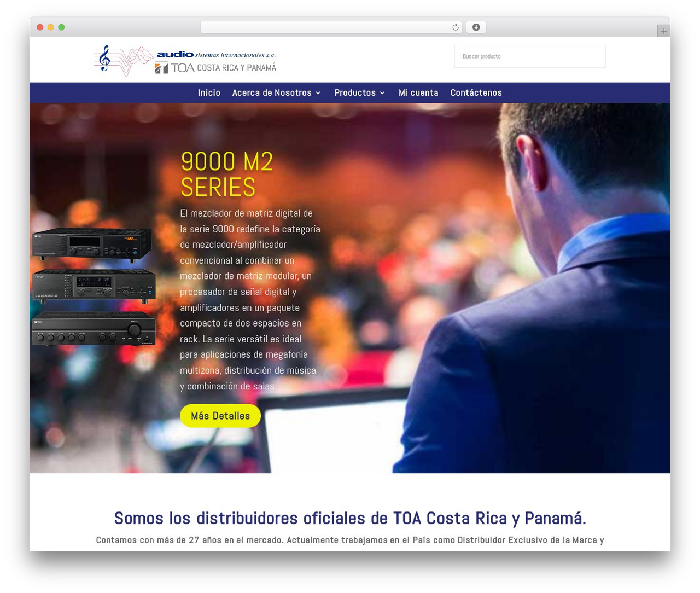Click the Audio Sistemas Internacionales logo
Viewport: 700px width, 593px height.
click(185, 61)
